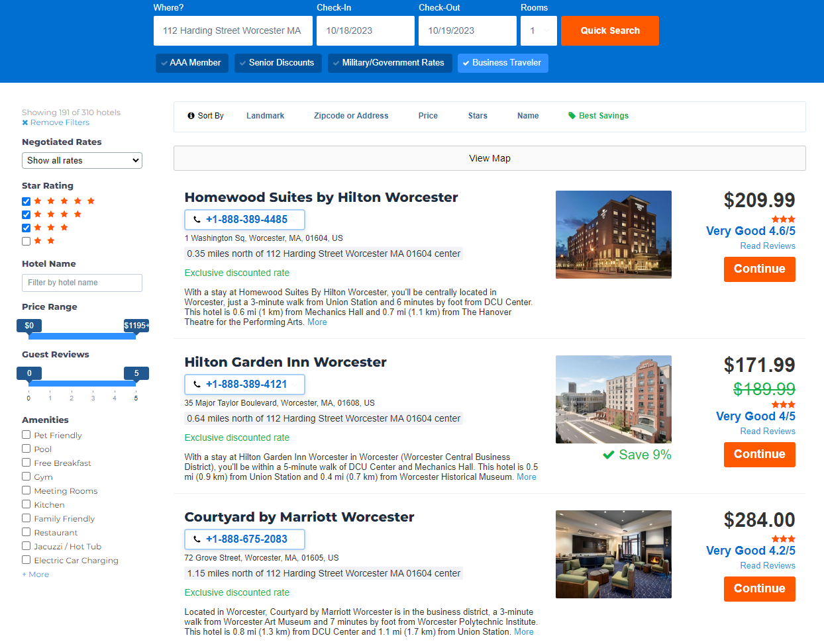Sort results by Name
This screenshot has width=824, height=644.
(x=528, y=116)
